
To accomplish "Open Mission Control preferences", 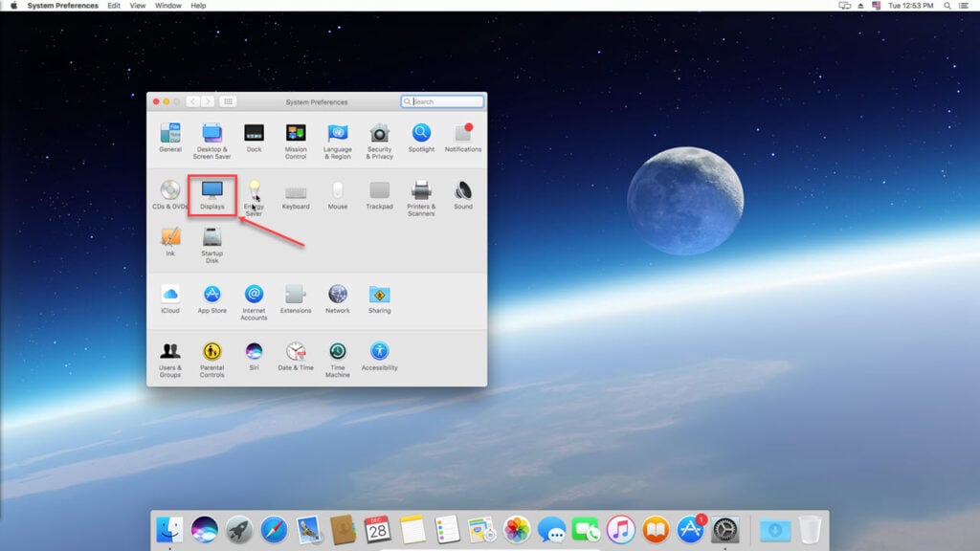I will click(x=296, y=142).
